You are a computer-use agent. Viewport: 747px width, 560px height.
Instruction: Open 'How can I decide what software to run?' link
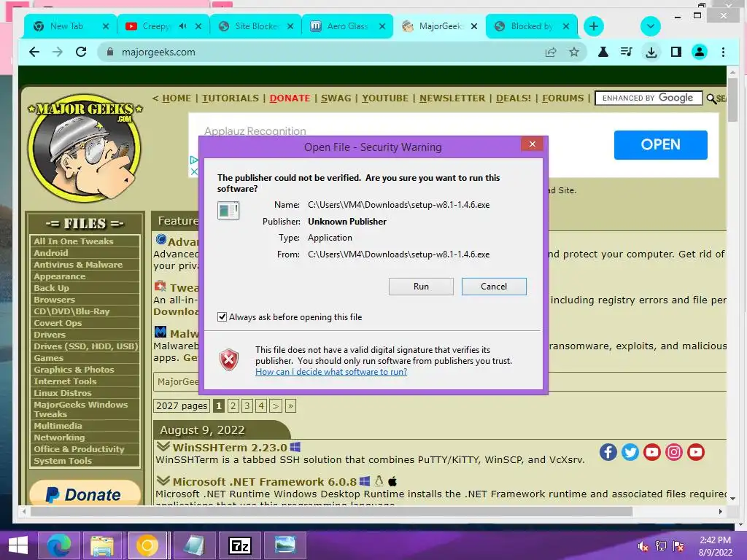pos(331,371)
